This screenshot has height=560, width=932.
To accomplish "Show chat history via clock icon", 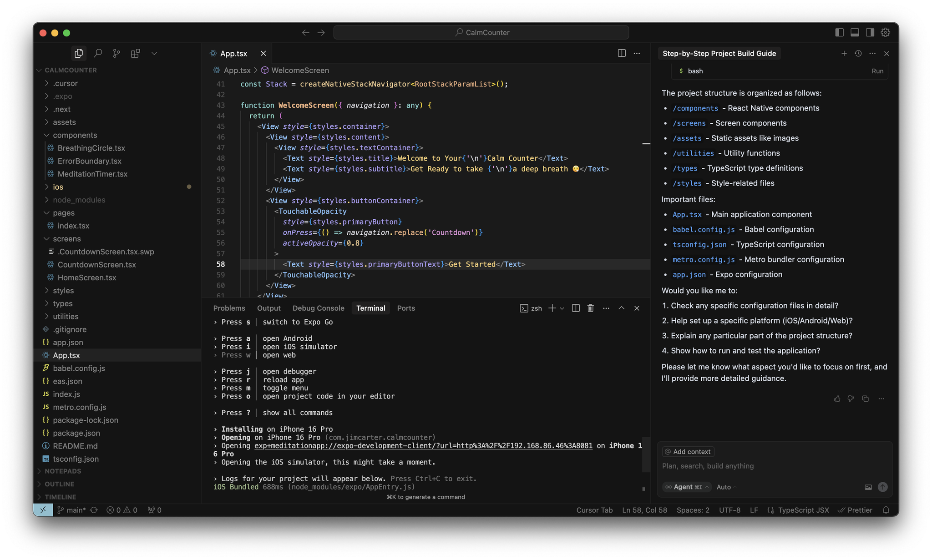I will pyautogui.click(x=858, y=53).
